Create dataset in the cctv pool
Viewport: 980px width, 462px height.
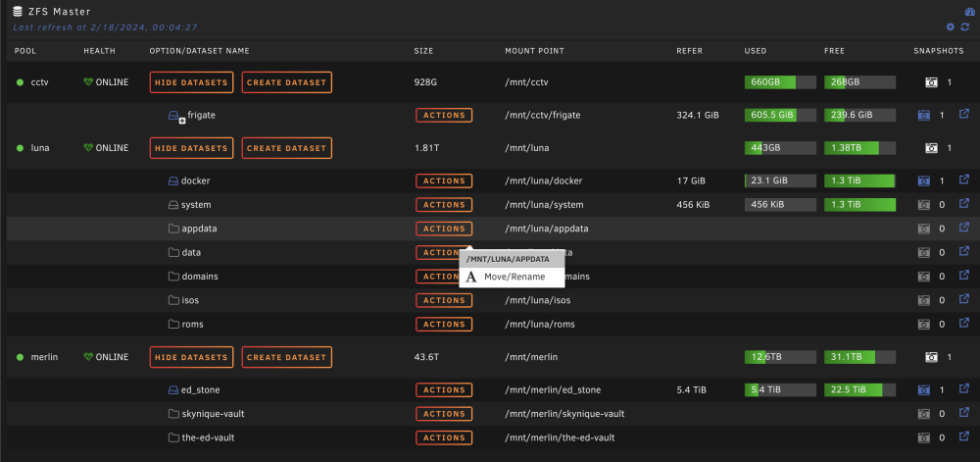click(286, 82)
